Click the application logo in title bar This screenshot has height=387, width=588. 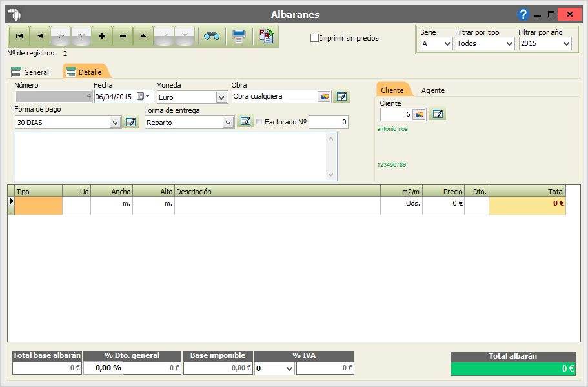(14, 15)
